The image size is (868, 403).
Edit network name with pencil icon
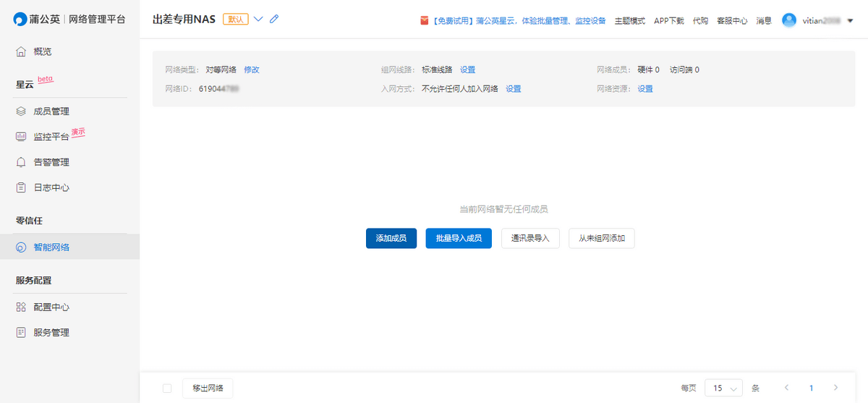point(274,20)
